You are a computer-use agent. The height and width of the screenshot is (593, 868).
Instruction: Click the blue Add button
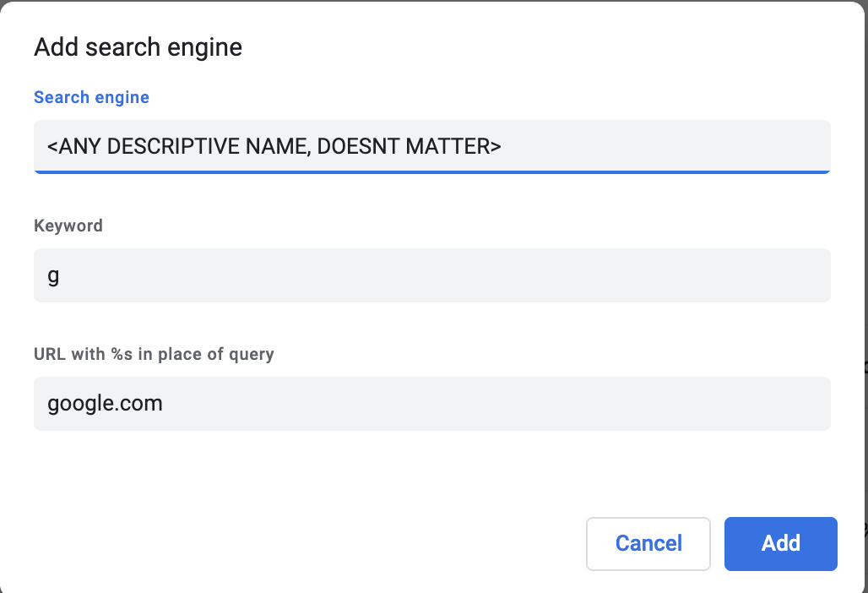(x=780, y=543)
